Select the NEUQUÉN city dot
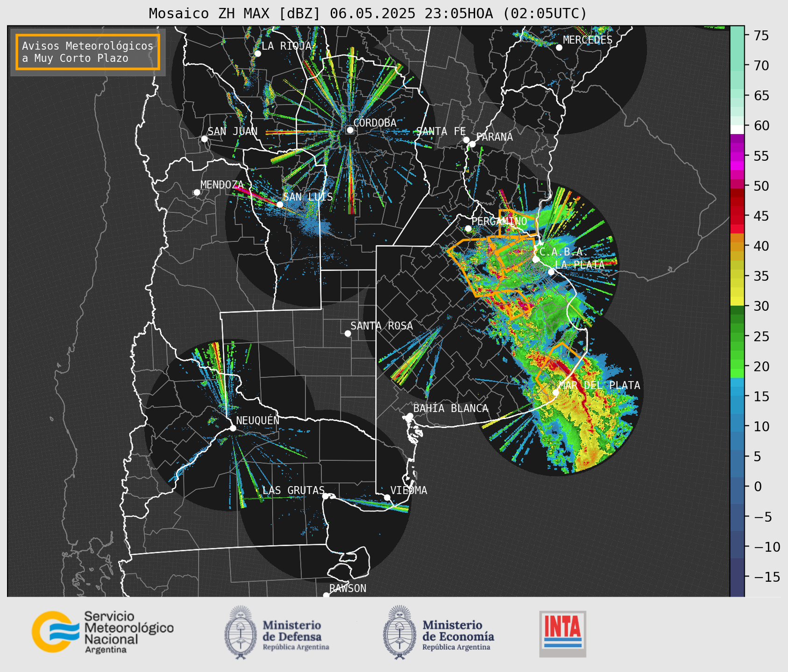Image resolution: width=788 pixels, height=672 pixels. pos(233,428)
